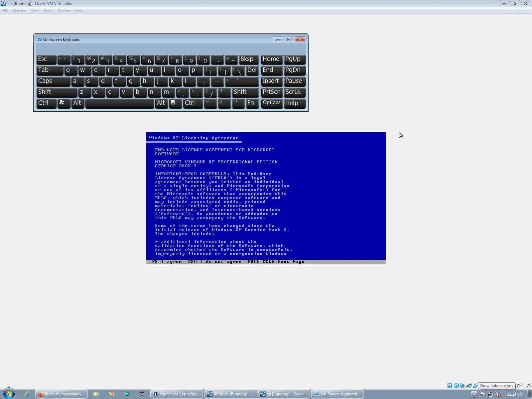This screenshot has height=399, width=532.
Task: Open the VirtualBox Input menu
Action: (48, 11)
